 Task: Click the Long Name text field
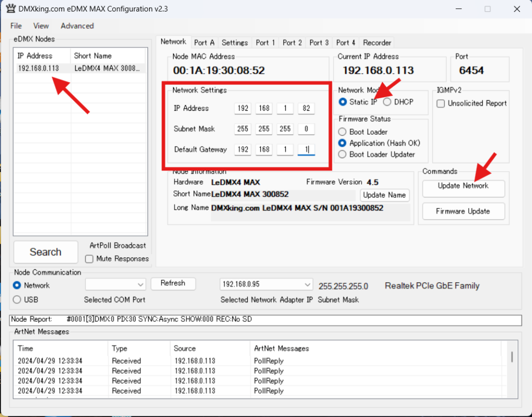pos(311,212)
